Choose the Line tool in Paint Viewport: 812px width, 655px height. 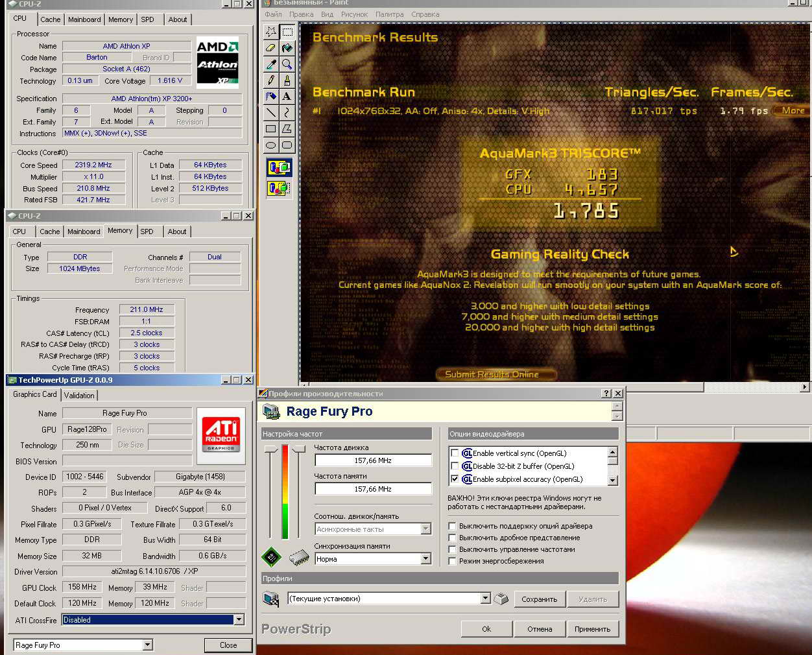[x=271, y=112]
